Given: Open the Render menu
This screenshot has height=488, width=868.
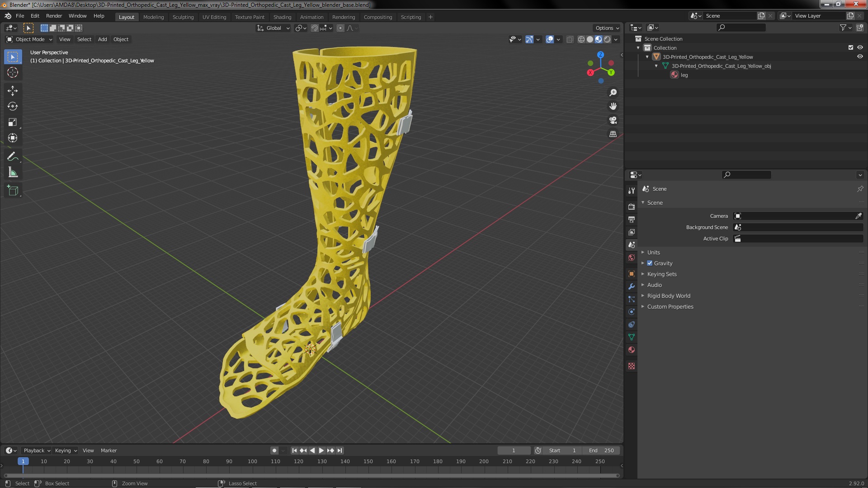Looking at the screenshot, I should pyautogui.click(x=54, y=16).
